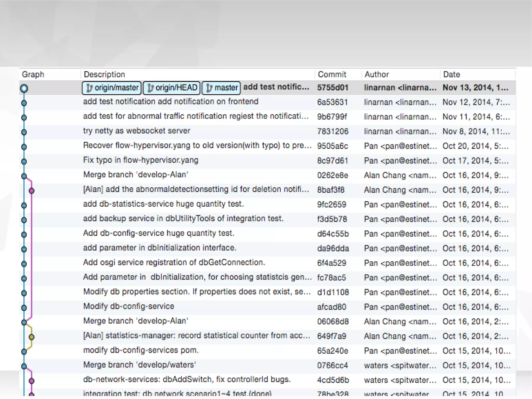Click the magenta node for commit 8baf3f8
Image resolution: width=532 pixels, height=399 pixels.
[x=31, y=191]
